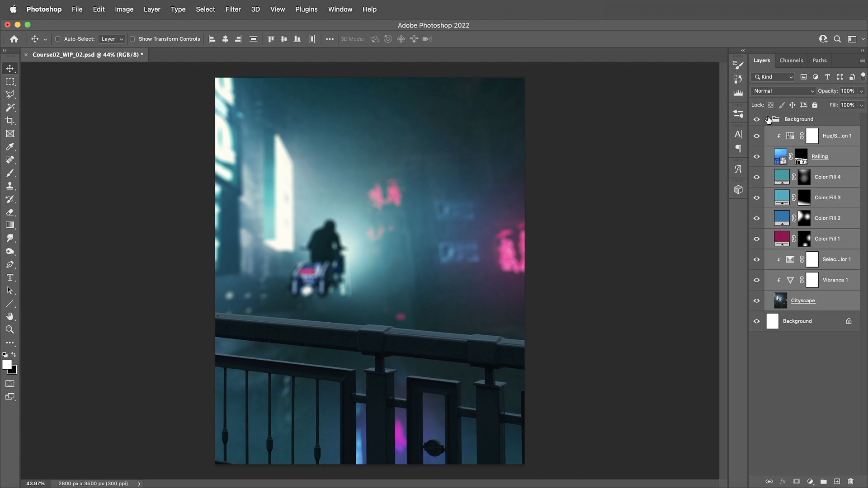This screenshot has height=488, width=868.
Task: Collapse the Background group folder
Action: 767,119
